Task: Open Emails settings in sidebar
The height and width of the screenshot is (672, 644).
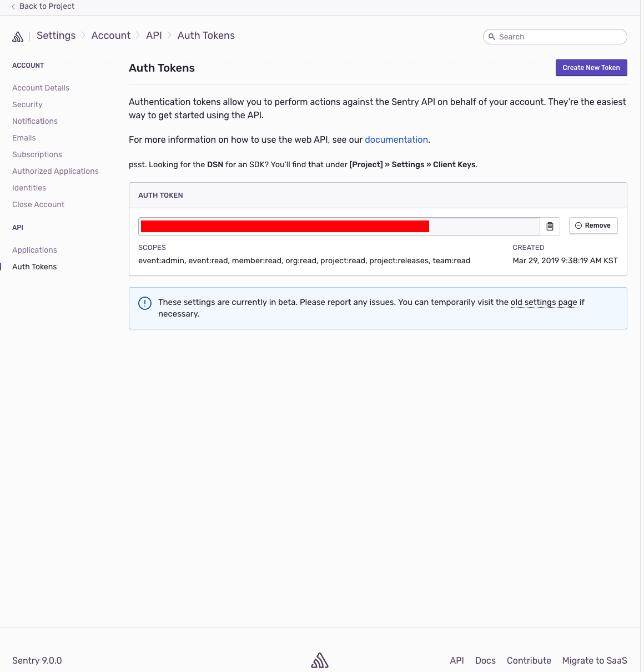Action: click(24, 138)
